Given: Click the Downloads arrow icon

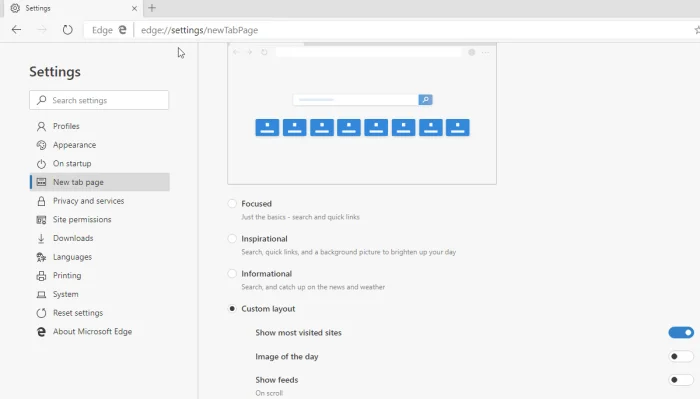Looking at the screenshot, I should tap(41, 238).
